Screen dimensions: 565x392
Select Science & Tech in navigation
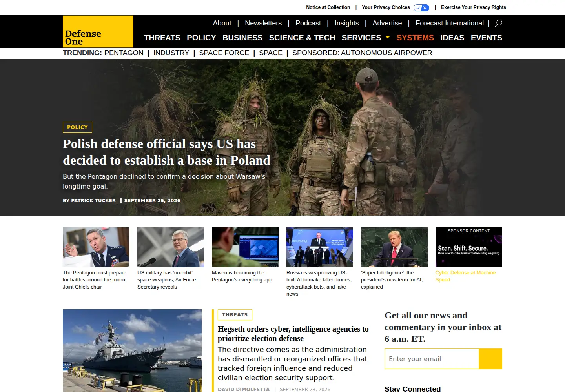pos(302,38)
